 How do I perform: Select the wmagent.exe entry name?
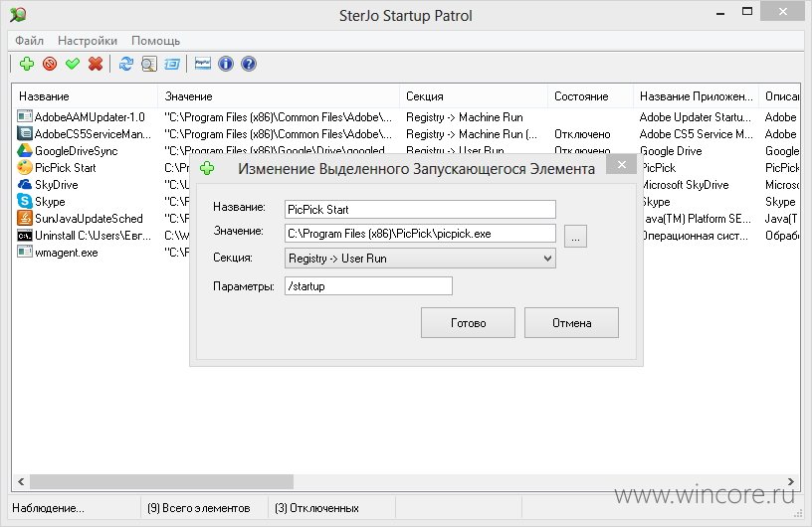click(x=67, y=253)
